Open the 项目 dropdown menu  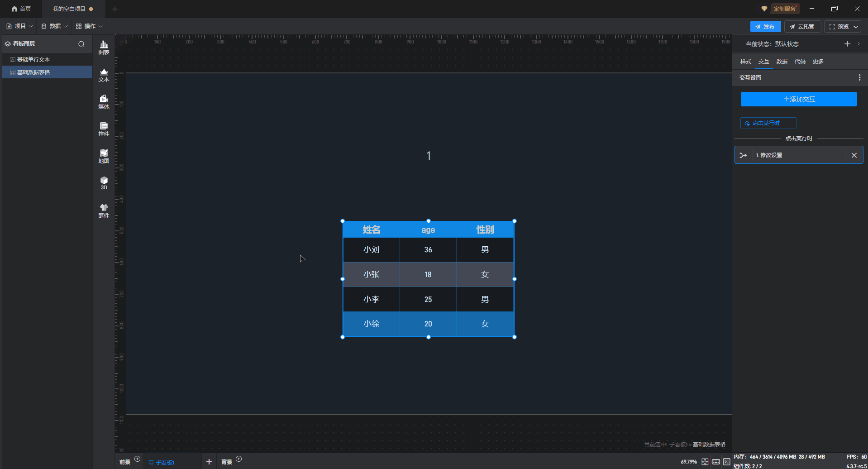tap(19, 26)
